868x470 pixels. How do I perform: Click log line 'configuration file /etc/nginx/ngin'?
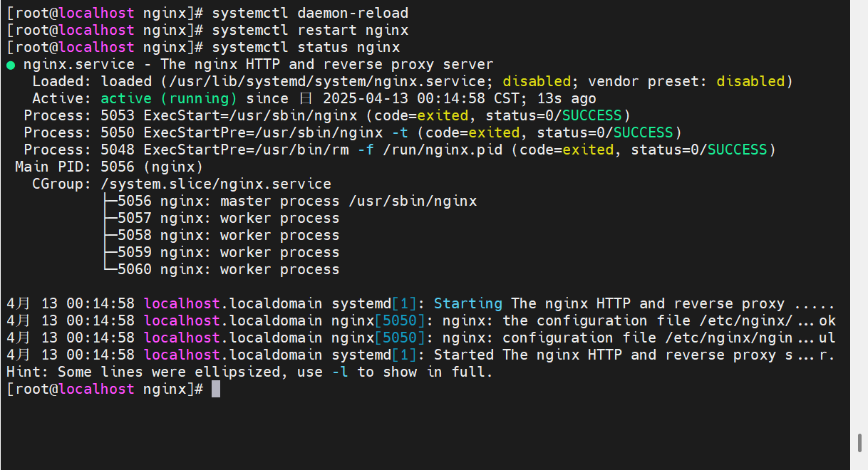pos(420,338)
